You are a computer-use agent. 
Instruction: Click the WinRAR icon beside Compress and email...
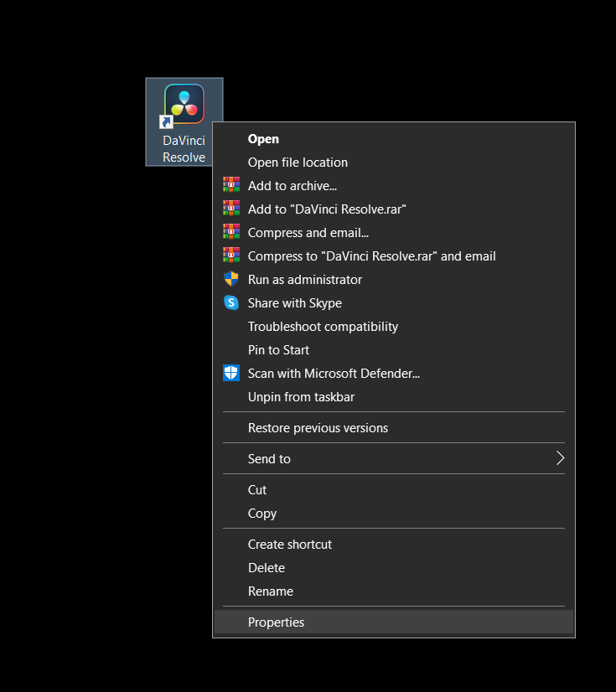(231, 232)
